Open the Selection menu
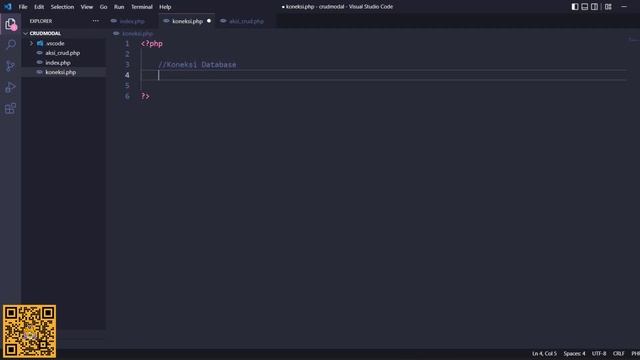 tap(62, 7)
